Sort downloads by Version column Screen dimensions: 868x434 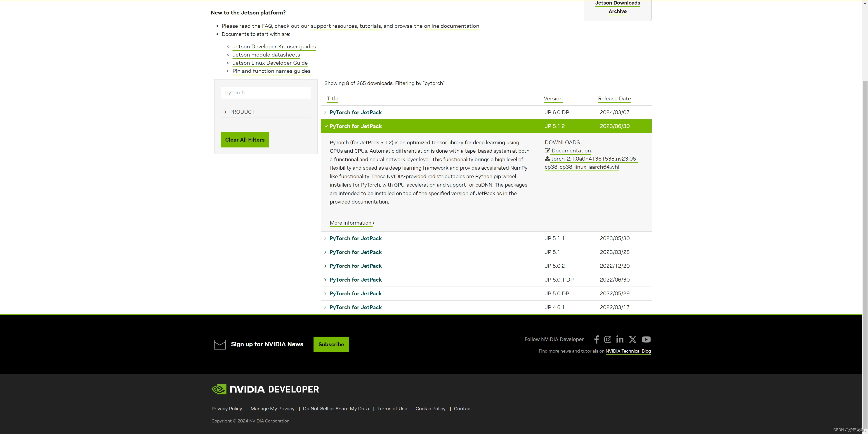(553, 98)
